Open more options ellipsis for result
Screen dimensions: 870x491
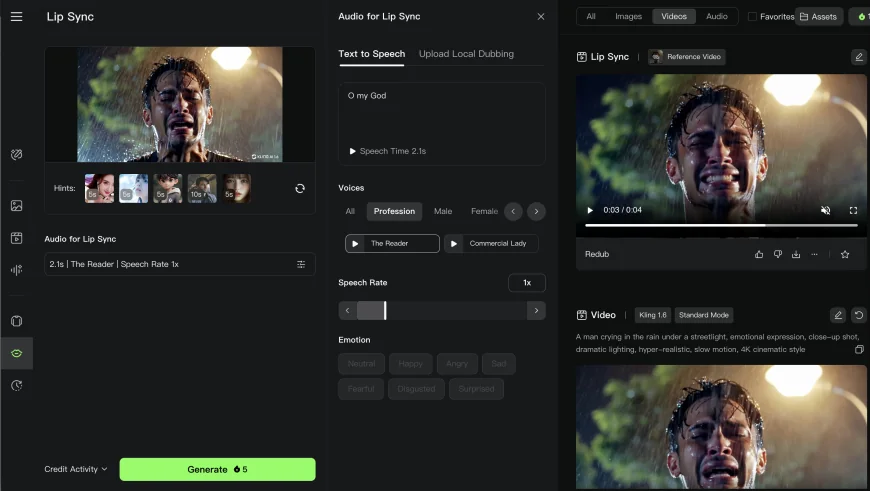click(815, 254)
